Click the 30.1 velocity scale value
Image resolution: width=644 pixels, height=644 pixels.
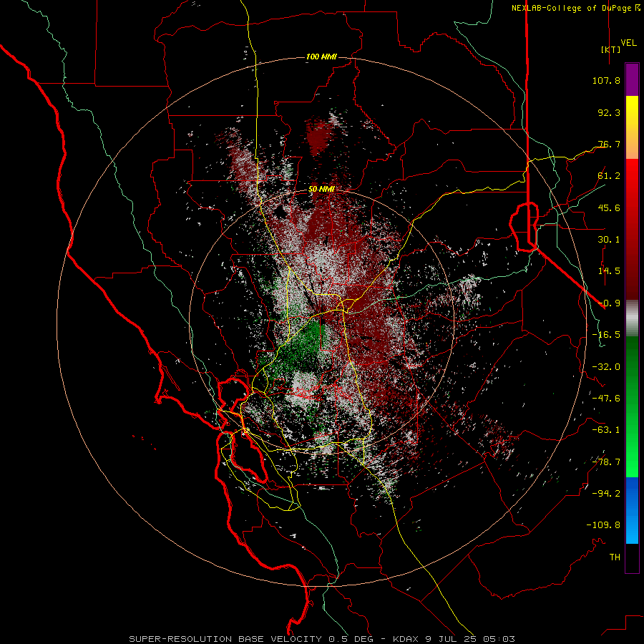(x=609, y=240)
